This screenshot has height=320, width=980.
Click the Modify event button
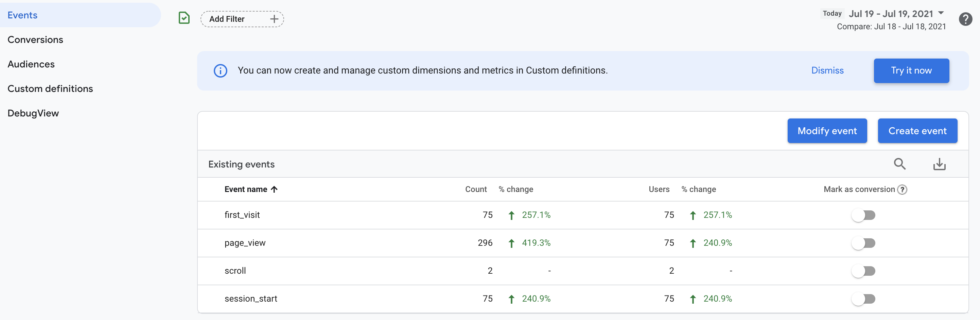point(827,131)
